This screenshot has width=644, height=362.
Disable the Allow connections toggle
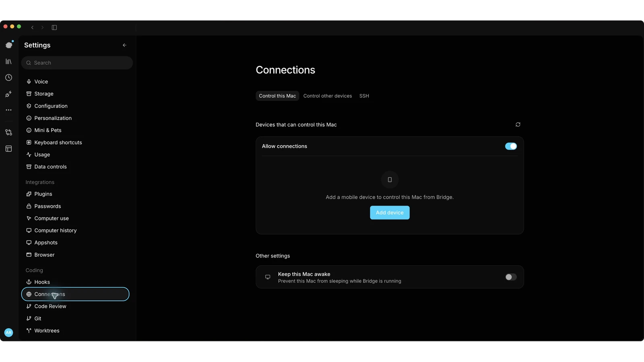pyautogui.click(x=511, y=146)
